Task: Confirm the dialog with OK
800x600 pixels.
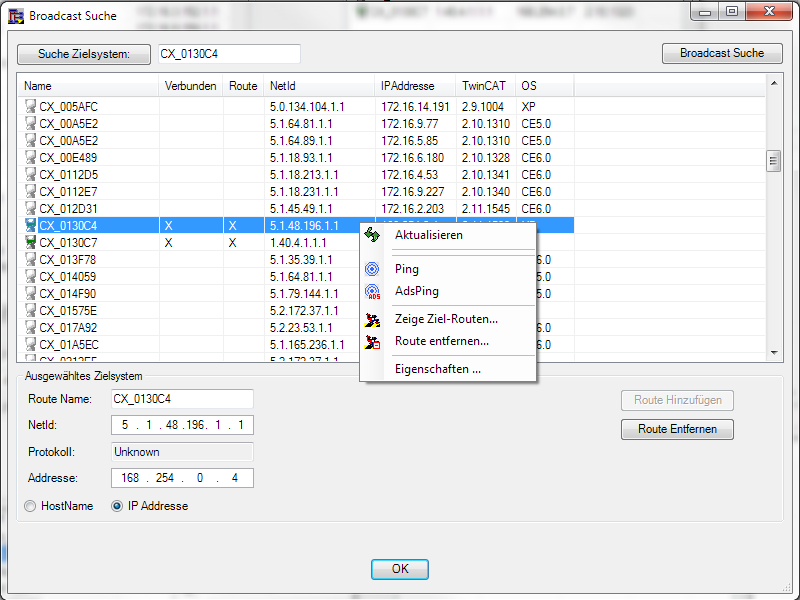Action: [399, 569]
